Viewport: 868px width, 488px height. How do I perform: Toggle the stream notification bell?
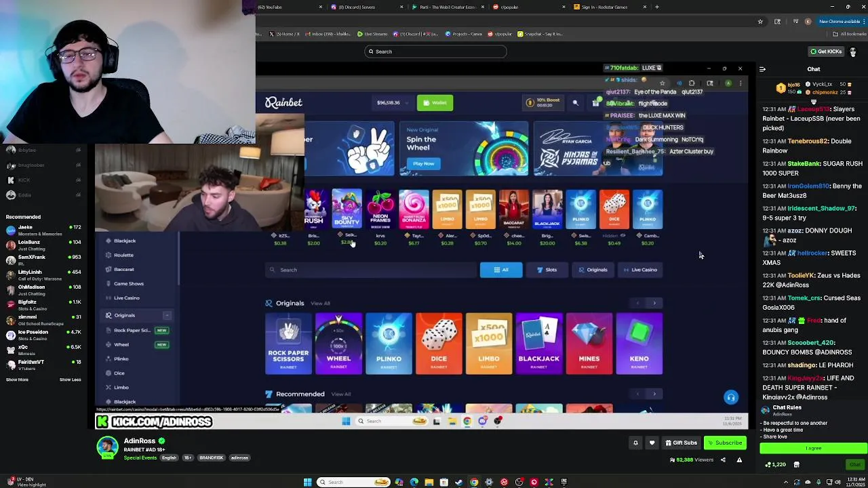(635, 443)
